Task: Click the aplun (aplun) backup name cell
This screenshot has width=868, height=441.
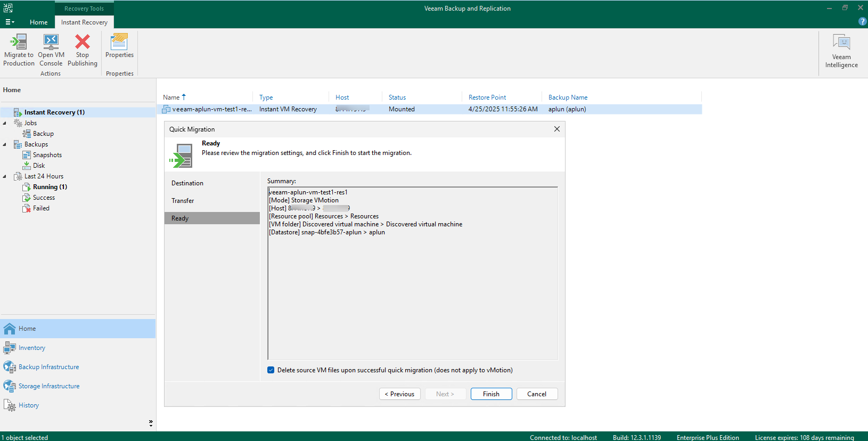Action: 567,109
